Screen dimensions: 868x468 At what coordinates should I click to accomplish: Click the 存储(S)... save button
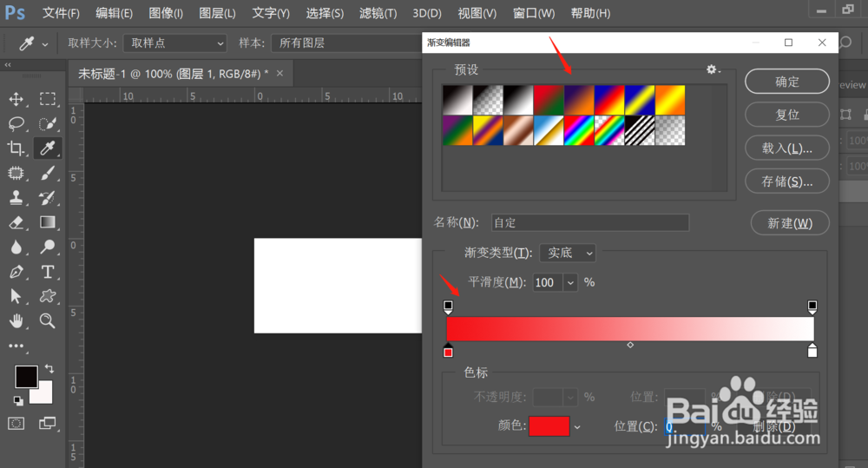point(787,181)
